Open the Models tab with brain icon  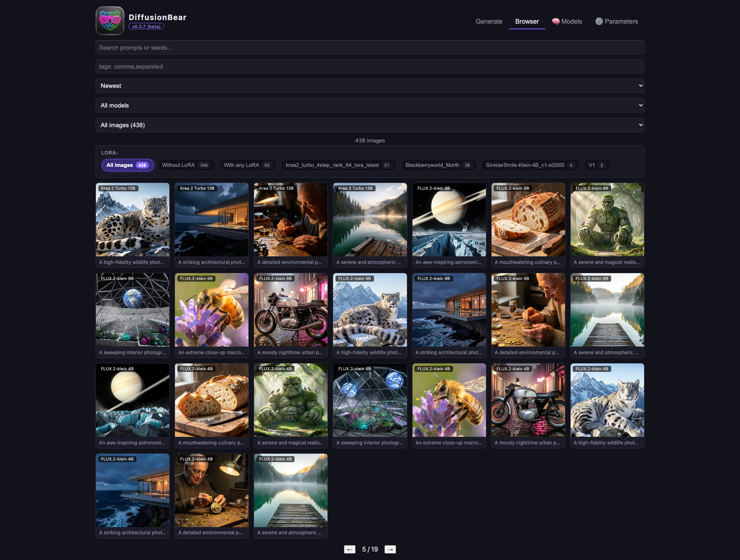[x=567, y=21]
